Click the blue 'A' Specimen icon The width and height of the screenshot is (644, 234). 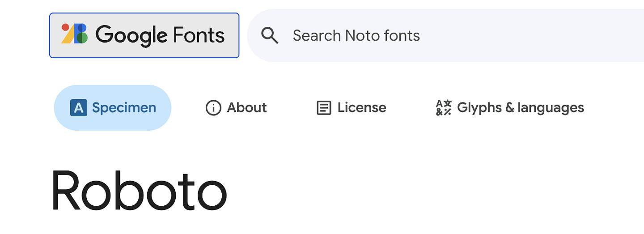pyautogui.click(x=79, y=108)
